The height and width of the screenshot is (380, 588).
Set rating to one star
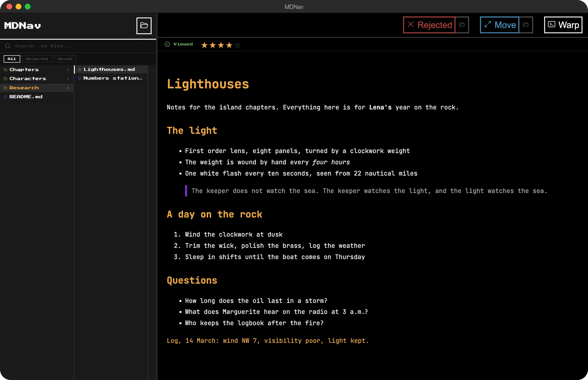click(x=204, y=45)
